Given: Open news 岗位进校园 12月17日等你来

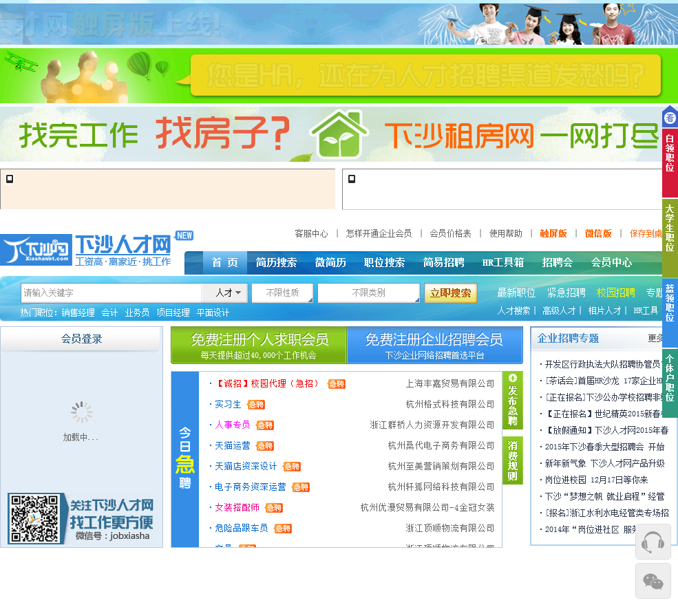Looking at the screenshot, I should [x=596, y=480].
